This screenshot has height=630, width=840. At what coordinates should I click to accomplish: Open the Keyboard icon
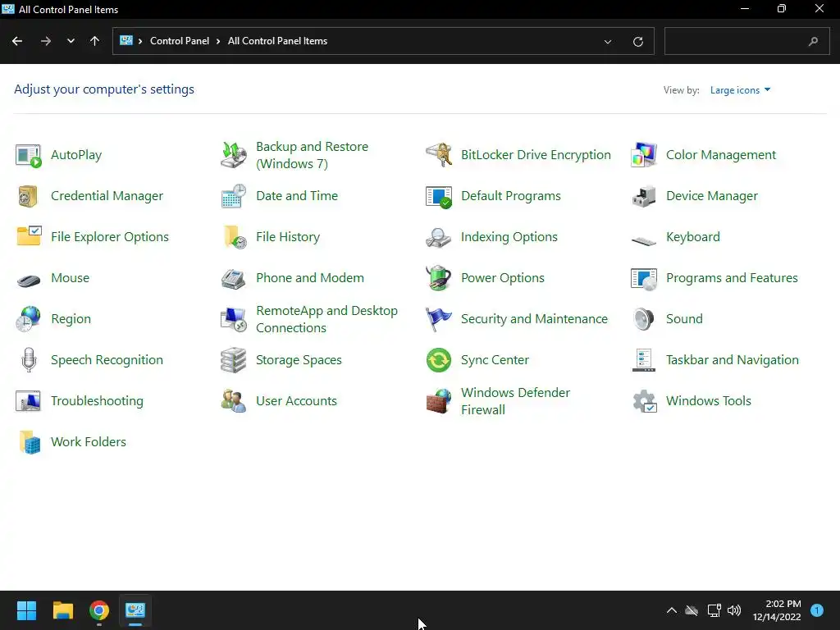644,240
